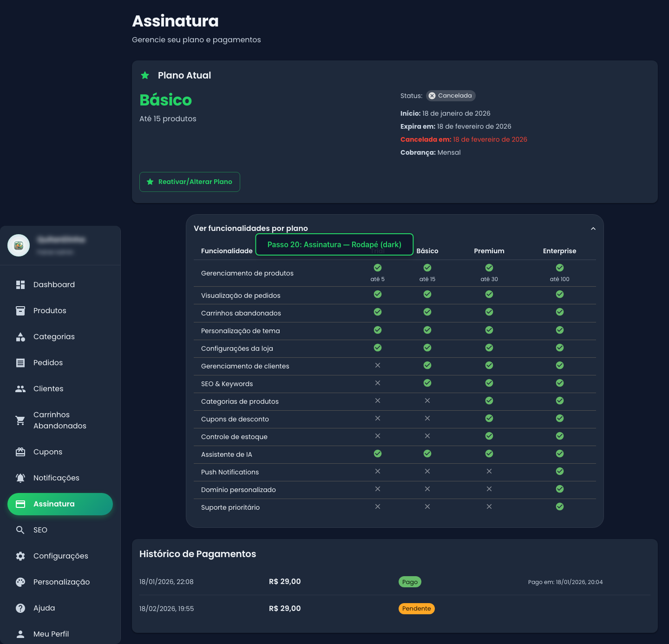Select the active Assinatura menu item
This screenshot has height=644, width=669.
click(60, 504)
